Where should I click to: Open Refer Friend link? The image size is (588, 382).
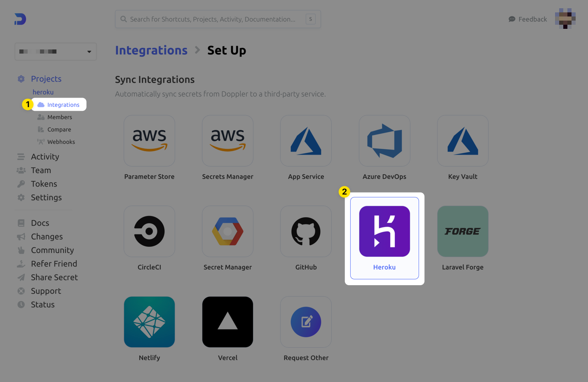(54, 264)
